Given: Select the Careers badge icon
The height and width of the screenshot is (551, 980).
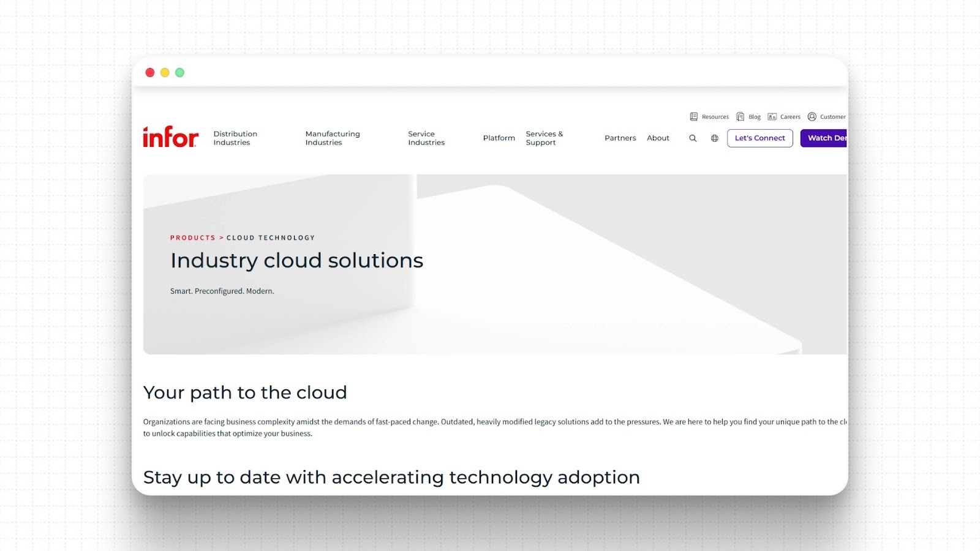Looking at the screenshot, I should 771,116.
